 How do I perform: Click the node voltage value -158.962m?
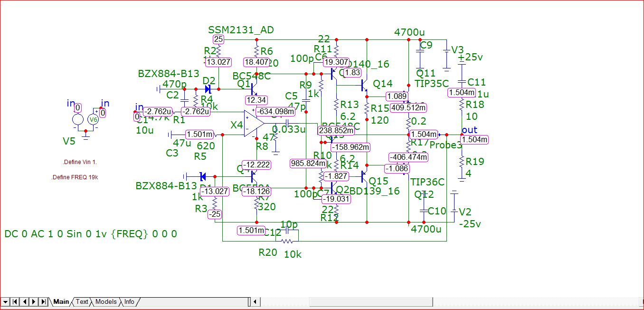pos(350,147)
